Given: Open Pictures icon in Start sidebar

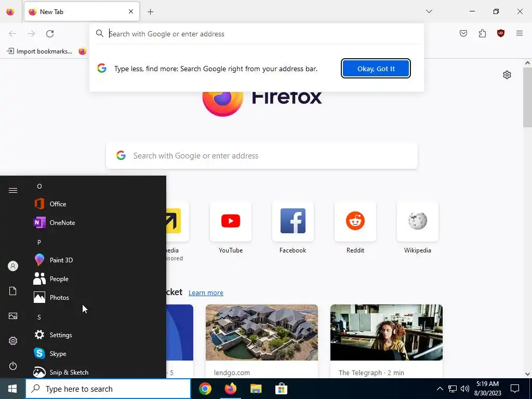Looking at the screenshot, I should click(x=13, y=316).
